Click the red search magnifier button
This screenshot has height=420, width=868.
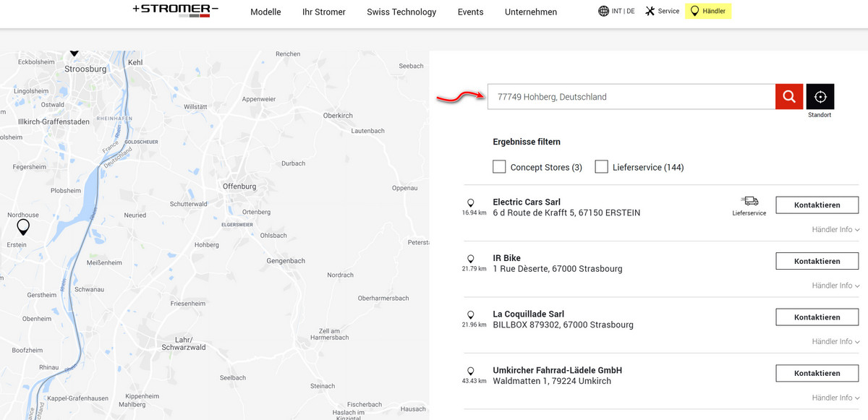pos(789,97)
